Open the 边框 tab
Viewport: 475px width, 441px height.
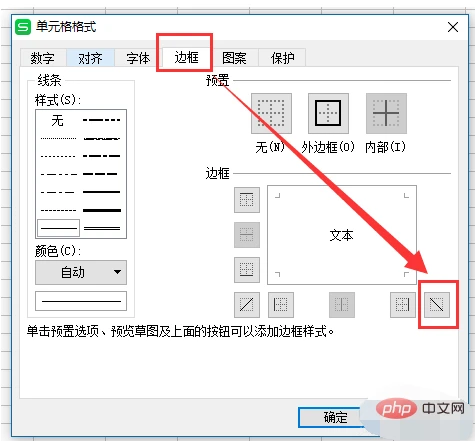[186, 57]
